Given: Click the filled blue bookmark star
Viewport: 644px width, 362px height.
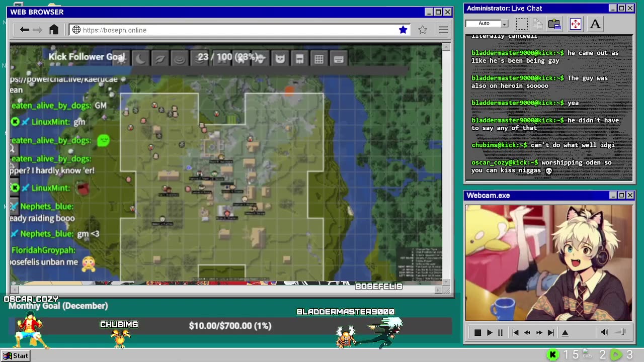Looking at the screenshot, I should click(403, 30).
